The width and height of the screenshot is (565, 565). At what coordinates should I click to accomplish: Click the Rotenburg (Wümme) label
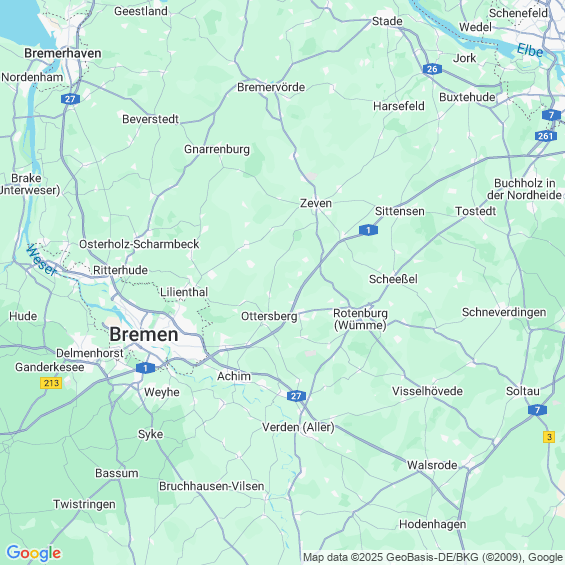pyautogui.click(x=360, y=319)
